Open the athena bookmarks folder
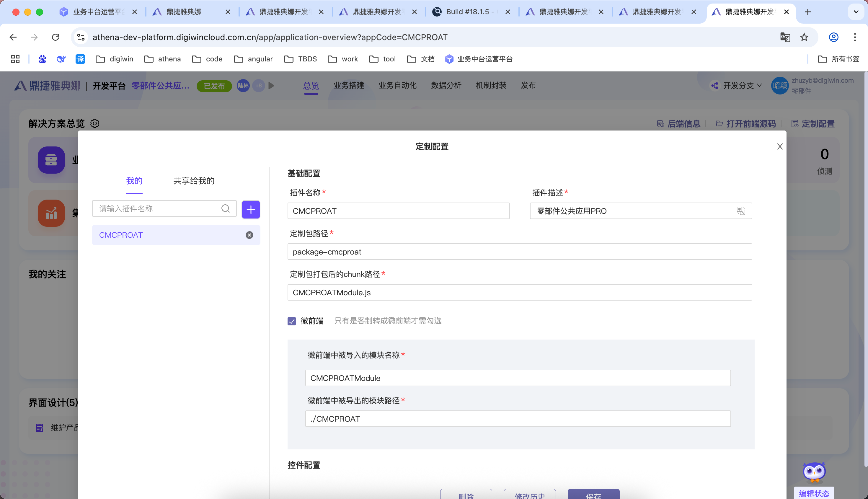This screenshot has height=499, width=868. tap(162, 59)
